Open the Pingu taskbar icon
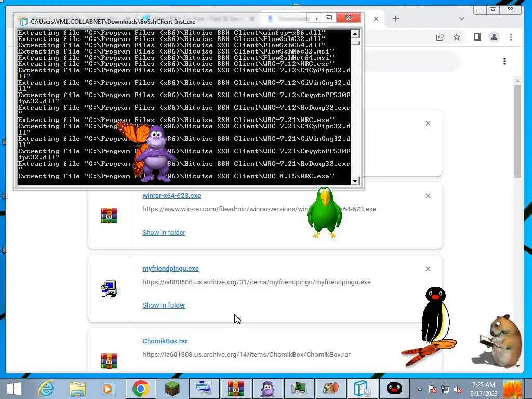 pyautogui.click(x=394, y=388)
